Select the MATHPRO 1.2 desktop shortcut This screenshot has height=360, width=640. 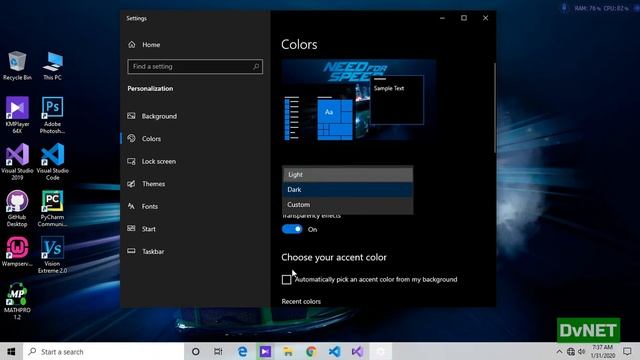17,301
